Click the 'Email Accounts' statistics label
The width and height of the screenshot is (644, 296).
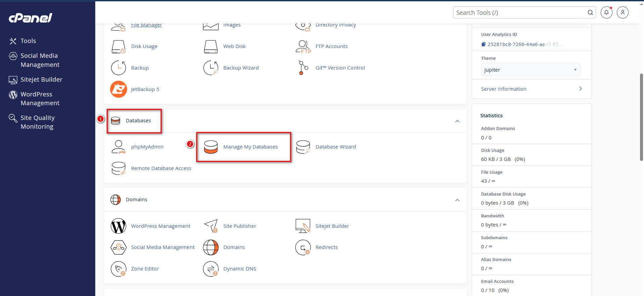point(497,281)
